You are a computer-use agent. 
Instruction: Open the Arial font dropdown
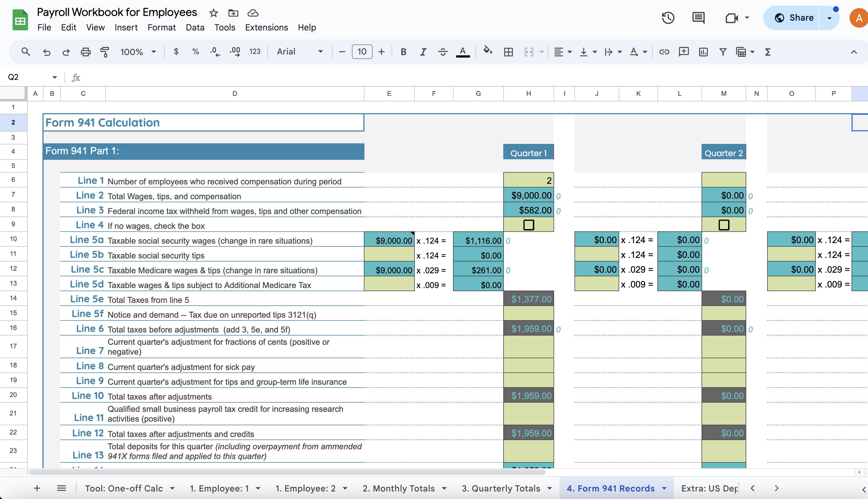300,52
